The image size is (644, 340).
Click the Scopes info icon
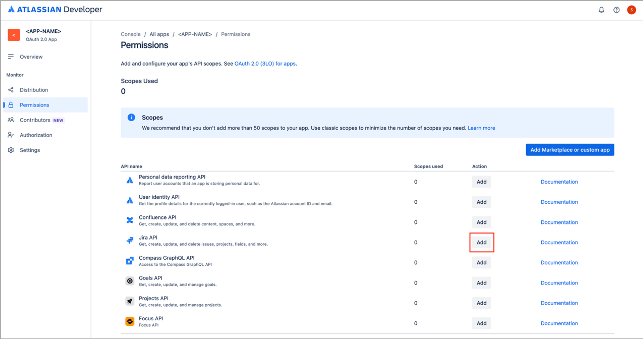pos(131,117)
